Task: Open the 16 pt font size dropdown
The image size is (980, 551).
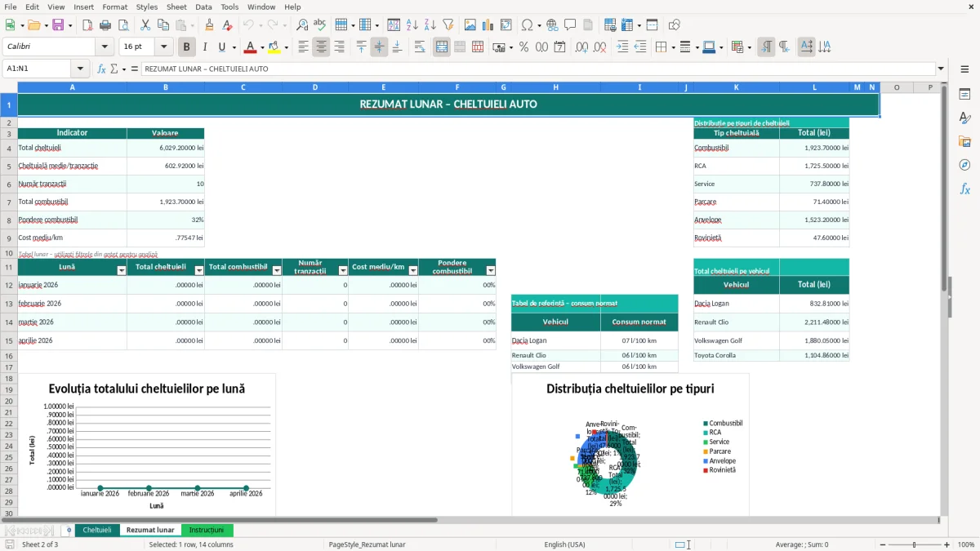Action: (x=164, y=47)
